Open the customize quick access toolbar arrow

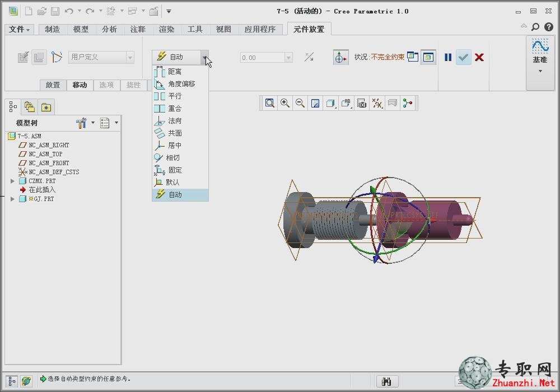point(169,11)
